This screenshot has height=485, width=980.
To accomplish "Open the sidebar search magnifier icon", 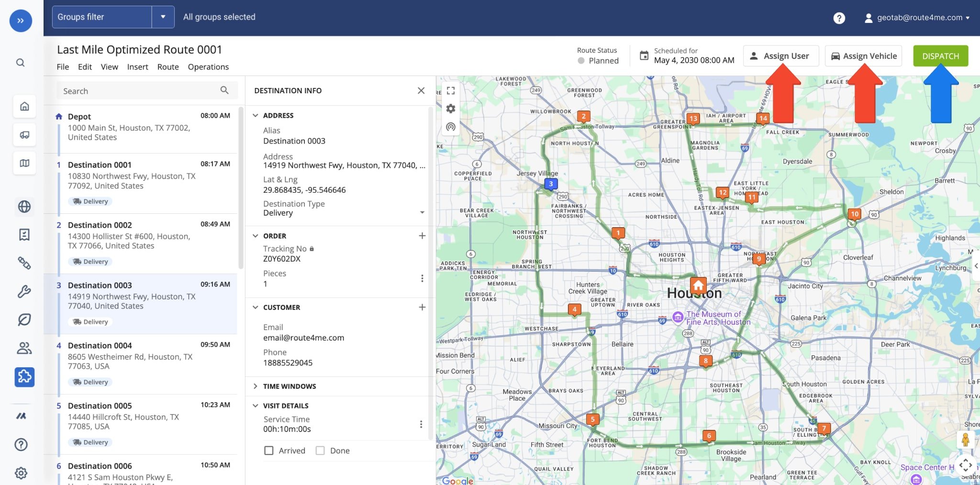I will [x=21, y=63].
